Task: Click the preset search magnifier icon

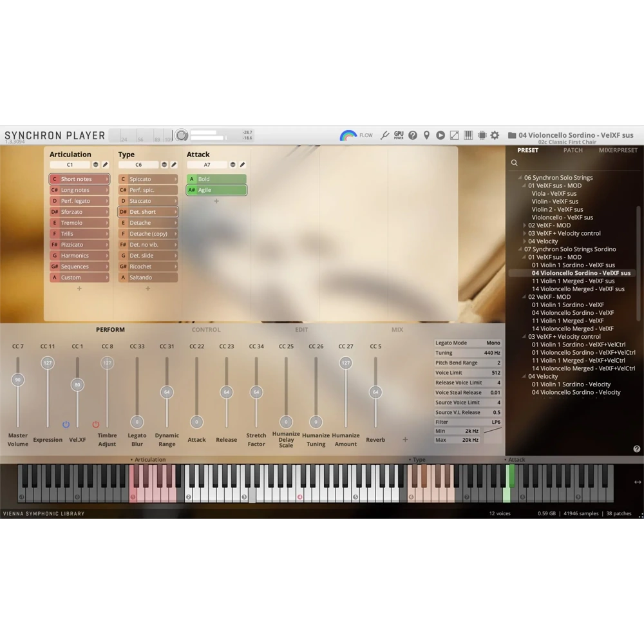Action: click(514, 163)
